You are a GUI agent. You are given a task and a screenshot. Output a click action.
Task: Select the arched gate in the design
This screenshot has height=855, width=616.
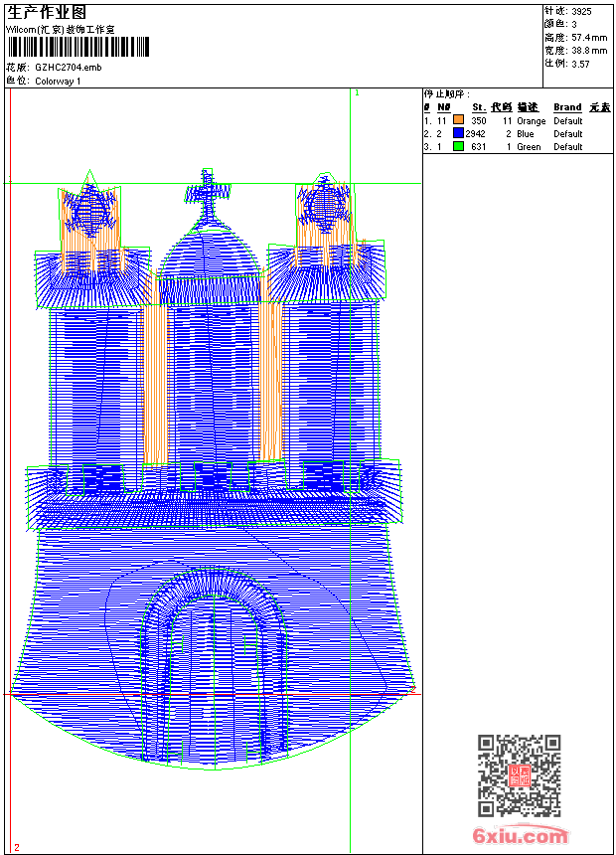[214, 656]
